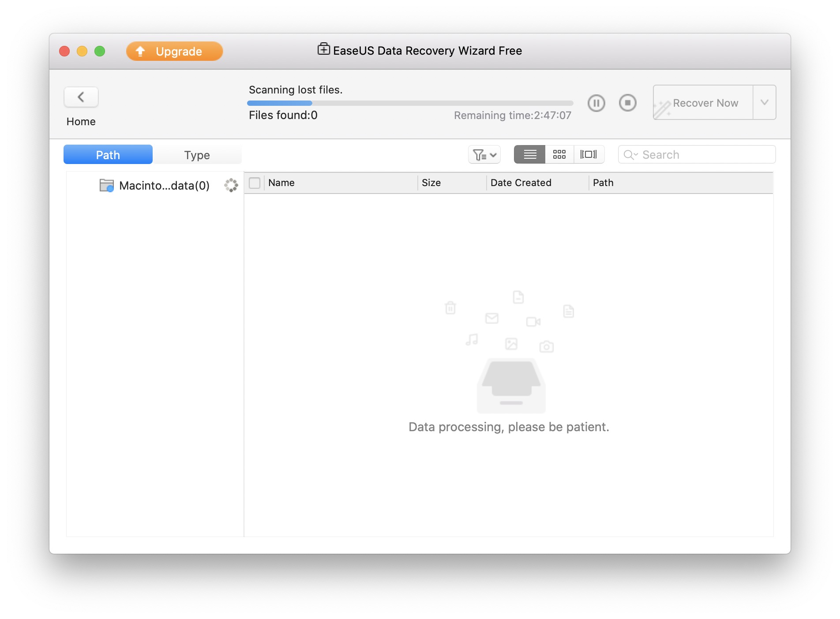
Task: Open search options magnifier dropdown
Action: (631, 155)
